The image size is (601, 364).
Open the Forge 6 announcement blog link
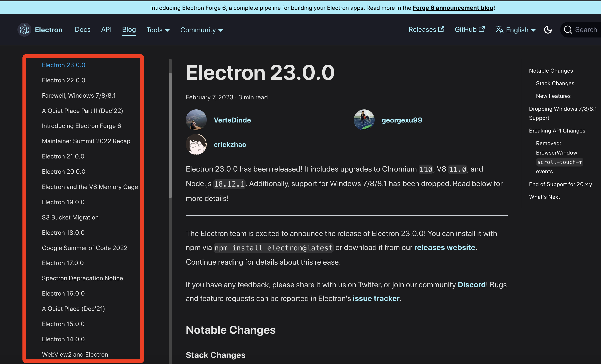point(453,8)
